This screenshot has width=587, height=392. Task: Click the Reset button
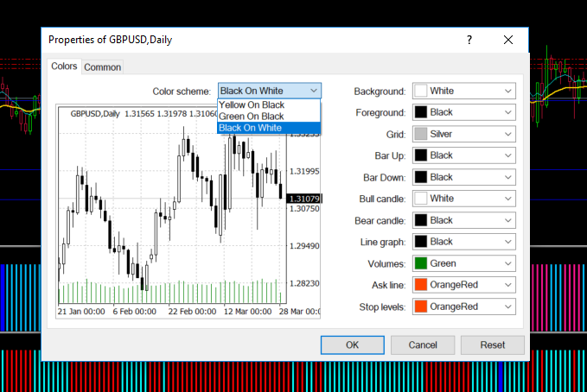pos(492,345)
